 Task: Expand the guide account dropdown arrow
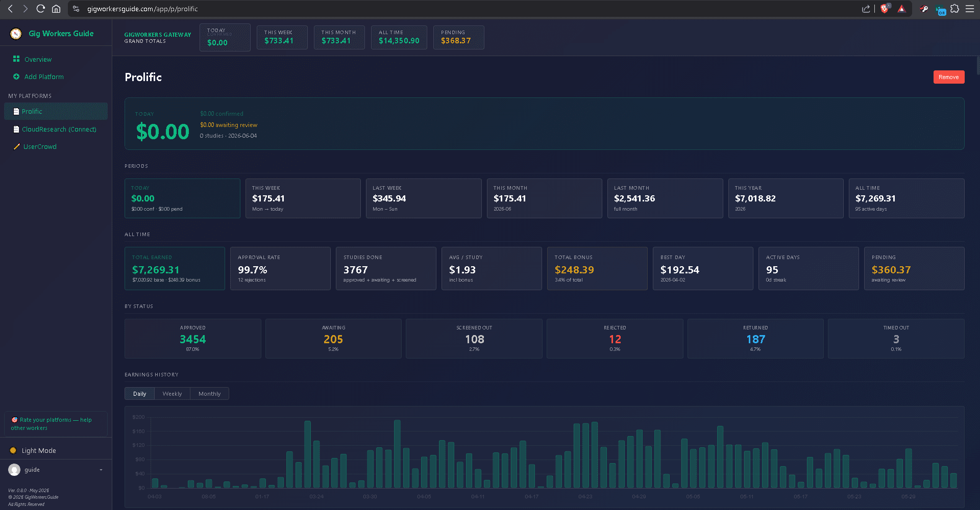click(101, 470)
